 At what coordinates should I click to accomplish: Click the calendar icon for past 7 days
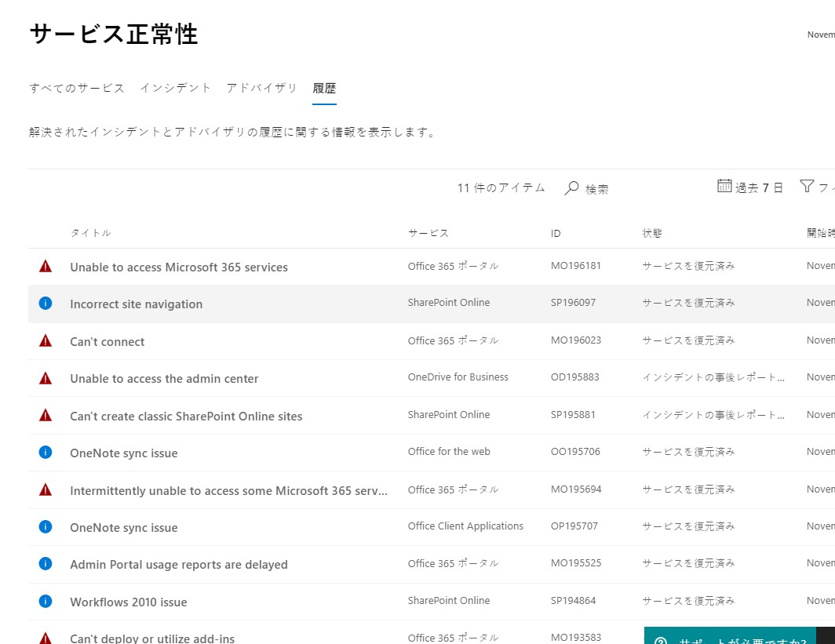tap(724, 186)
